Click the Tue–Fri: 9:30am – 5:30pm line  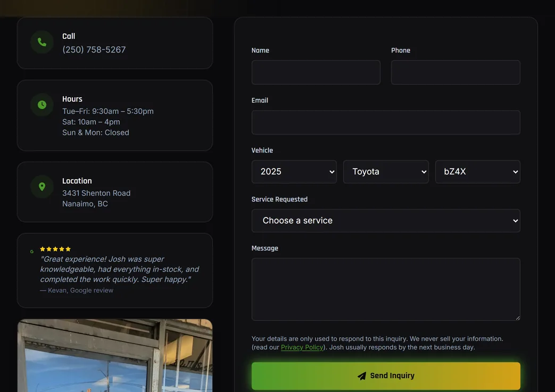(108, 111)
